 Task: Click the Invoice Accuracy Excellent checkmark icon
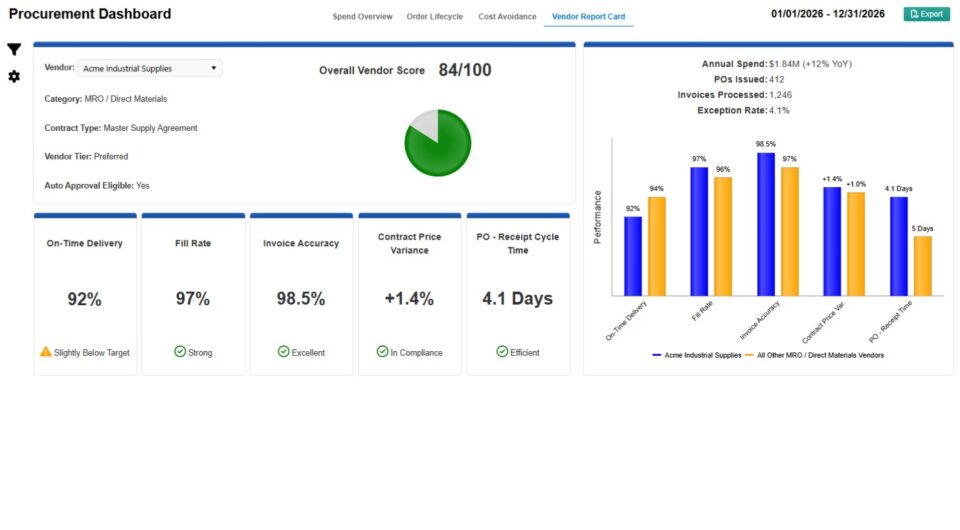[283, 352]
